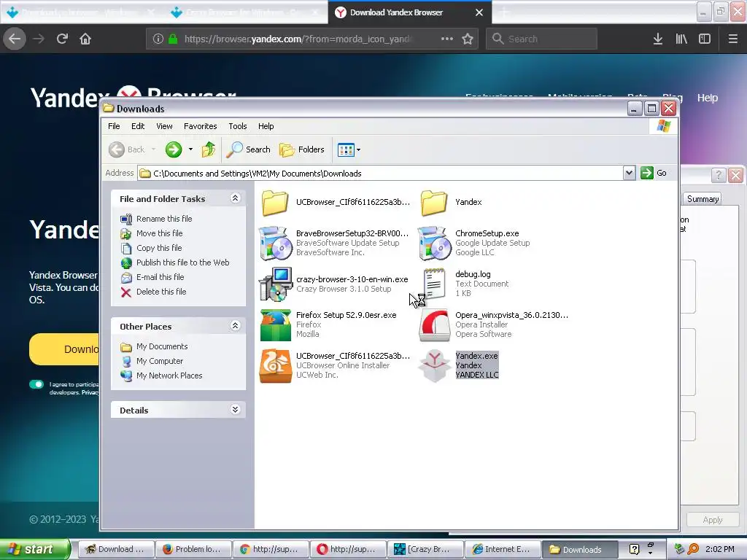Select the UCBrowser Online Installer icon
This screenshot has height=560, width=747.
[x=275, y=366]
